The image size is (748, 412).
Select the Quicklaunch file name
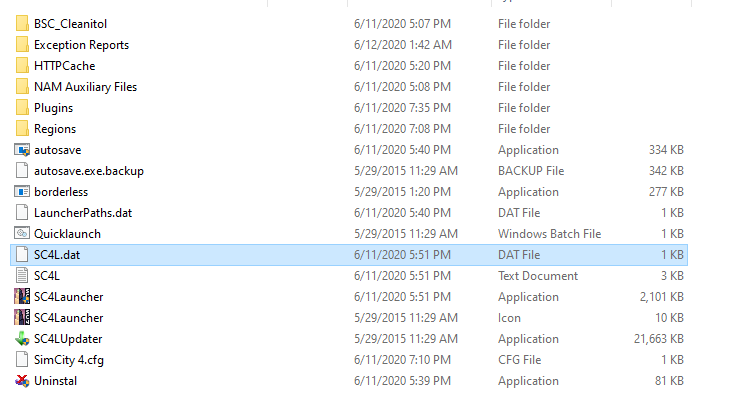(x=67, y=234)
